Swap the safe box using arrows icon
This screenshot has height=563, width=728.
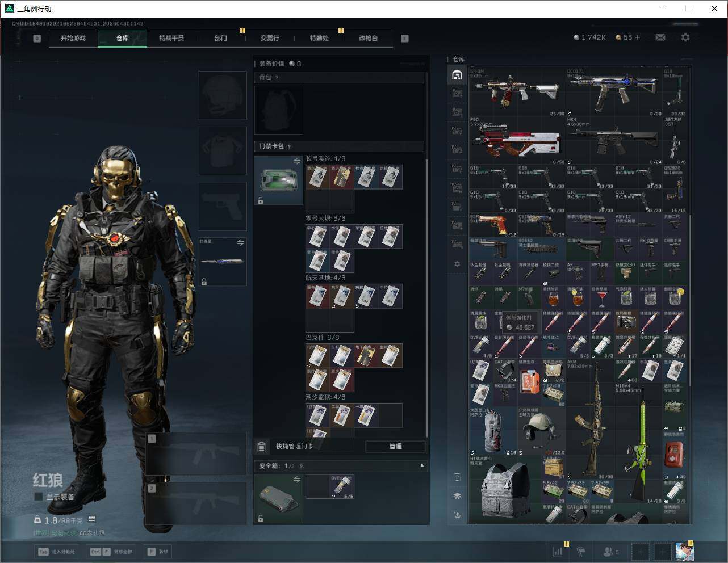click(296, 480)
